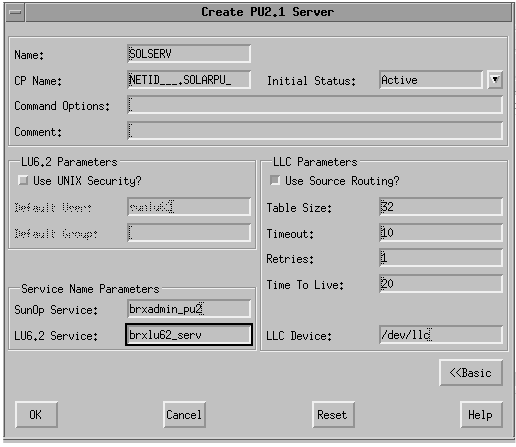Click the Retries: label

(290, 259)
